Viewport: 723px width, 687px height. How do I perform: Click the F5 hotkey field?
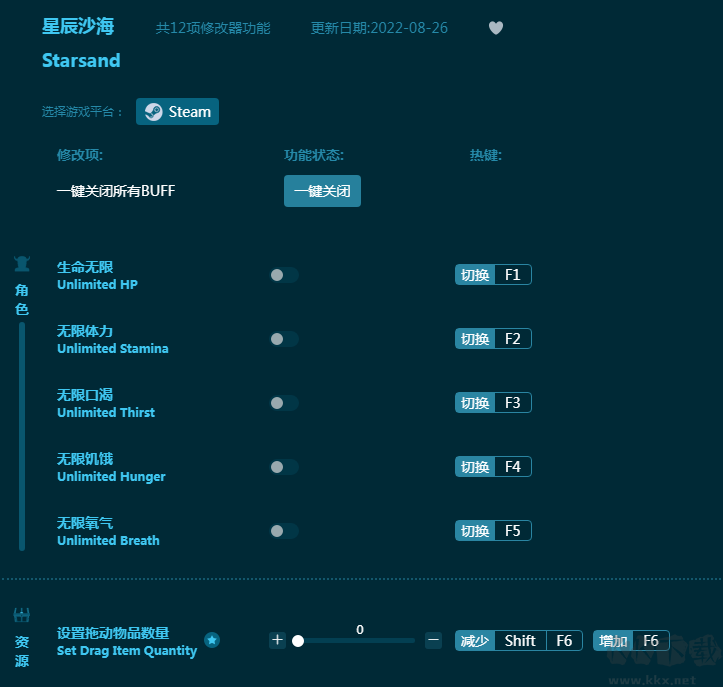tap(513, 531)
